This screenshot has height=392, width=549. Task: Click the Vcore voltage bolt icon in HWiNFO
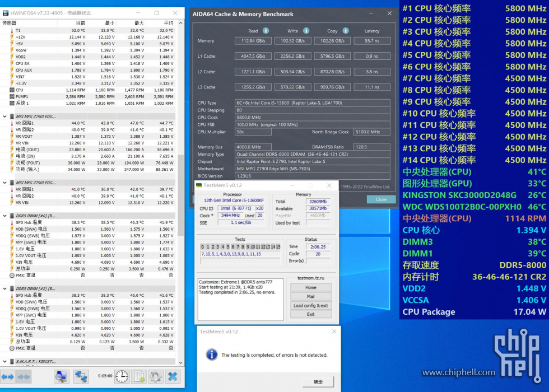click(12, 50)
